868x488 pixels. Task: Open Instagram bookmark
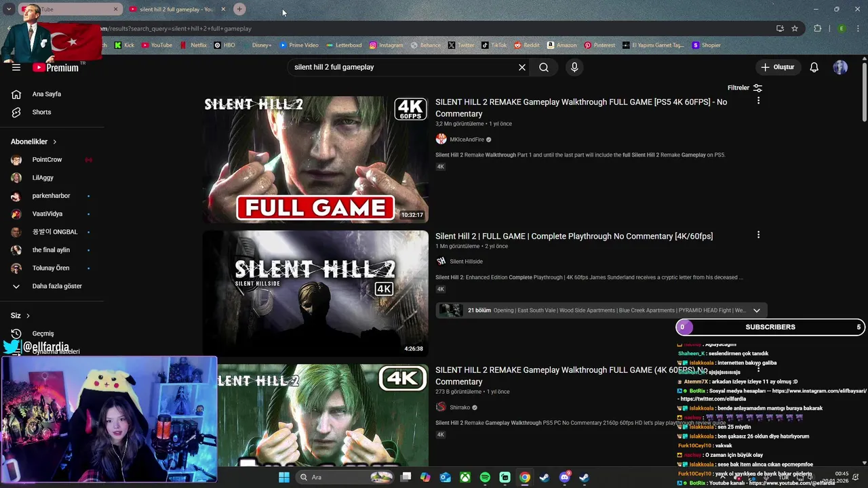(386, 45)
